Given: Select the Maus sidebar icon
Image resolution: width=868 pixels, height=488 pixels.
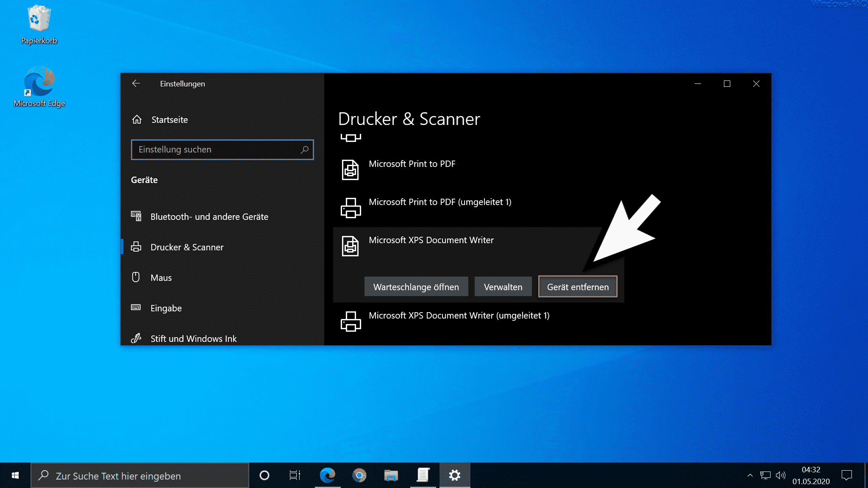Looking at the screenshot, I should [136, 277].
